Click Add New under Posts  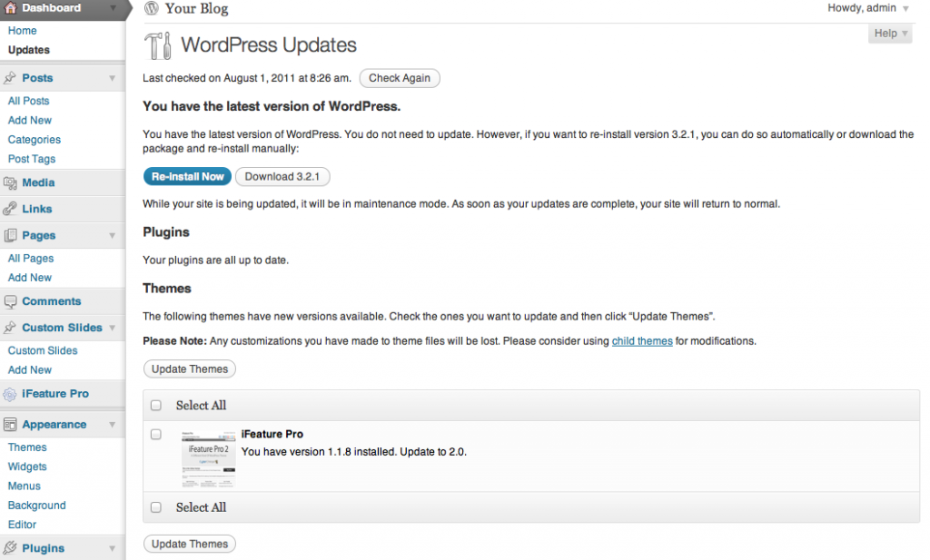[30, 121]
